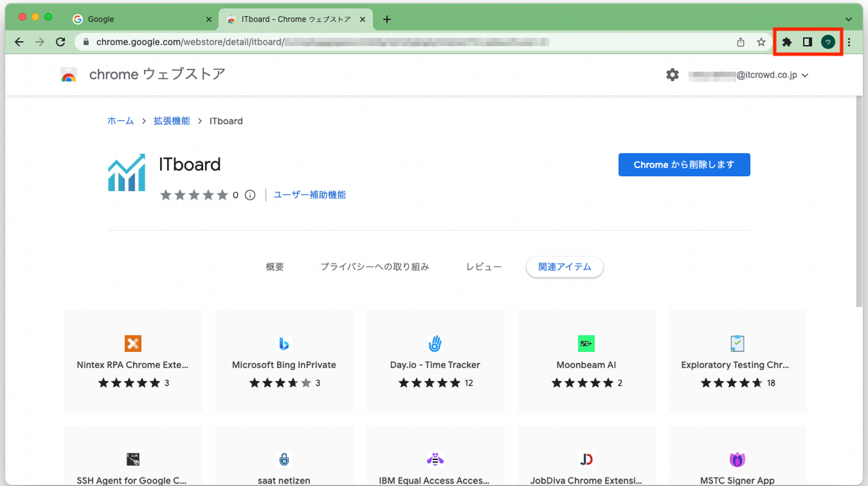The height and width of the screenshot is (486, 868).
Task: Open the プライバシーへの取り組み tab
Action: [374, 267]
